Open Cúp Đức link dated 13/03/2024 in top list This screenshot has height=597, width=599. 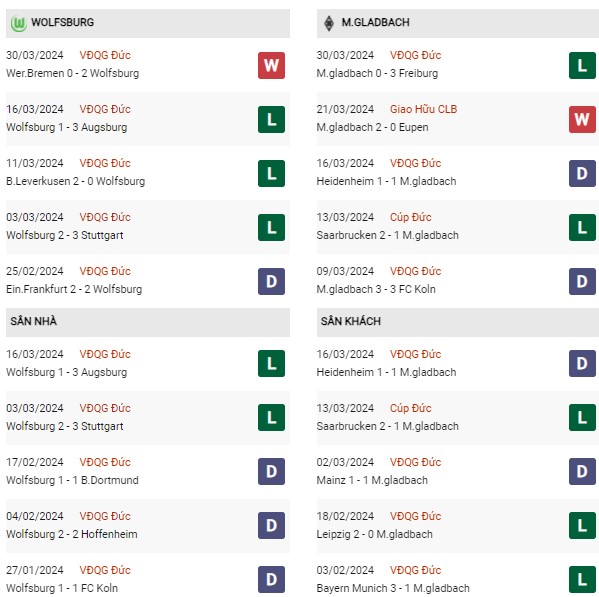point(410,217)
